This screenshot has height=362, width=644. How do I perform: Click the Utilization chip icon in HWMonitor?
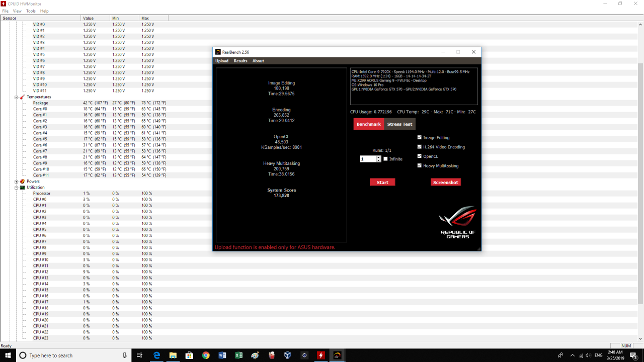[22, 188]
